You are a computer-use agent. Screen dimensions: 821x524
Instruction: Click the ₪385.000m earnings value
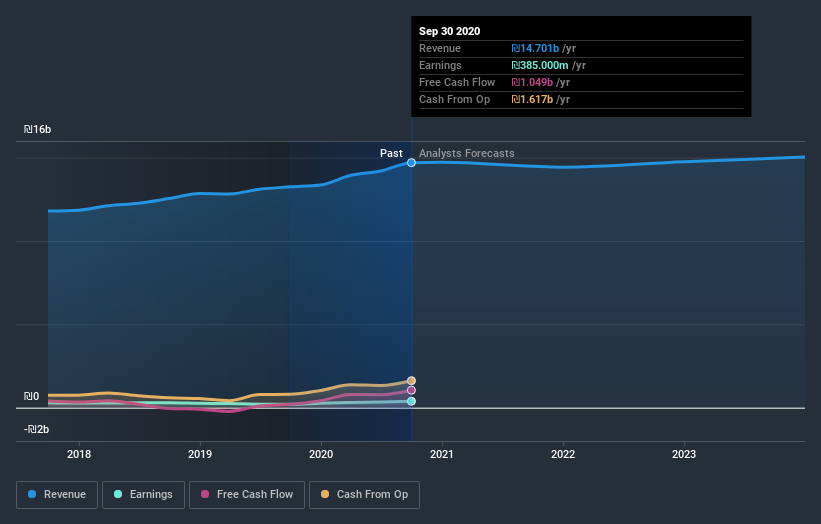540,65
